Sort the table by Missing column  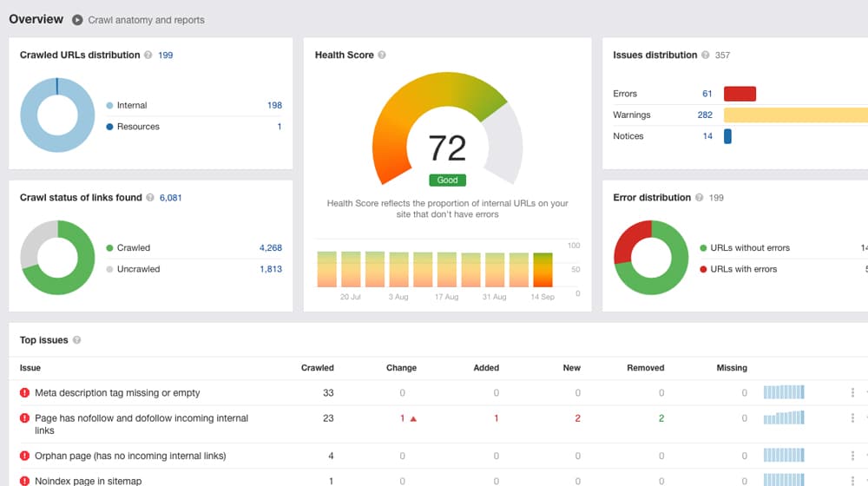point(731,368)
